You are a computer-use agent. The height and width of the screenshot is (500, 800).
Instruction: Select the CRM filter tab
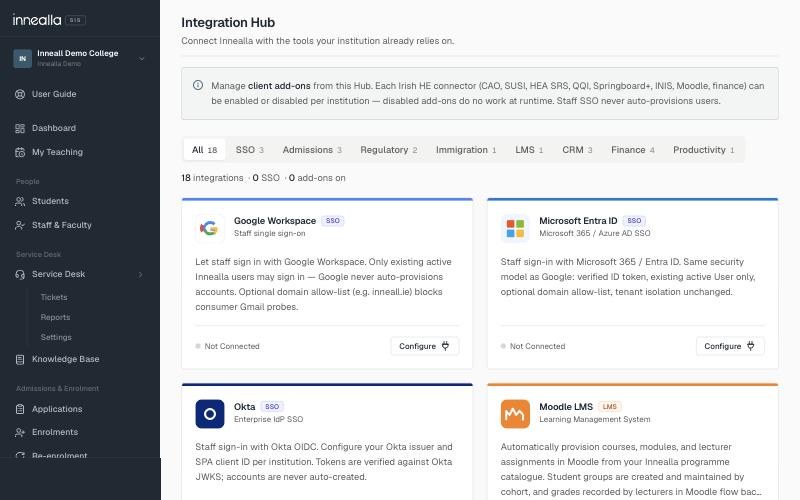[x=577, y=150]
